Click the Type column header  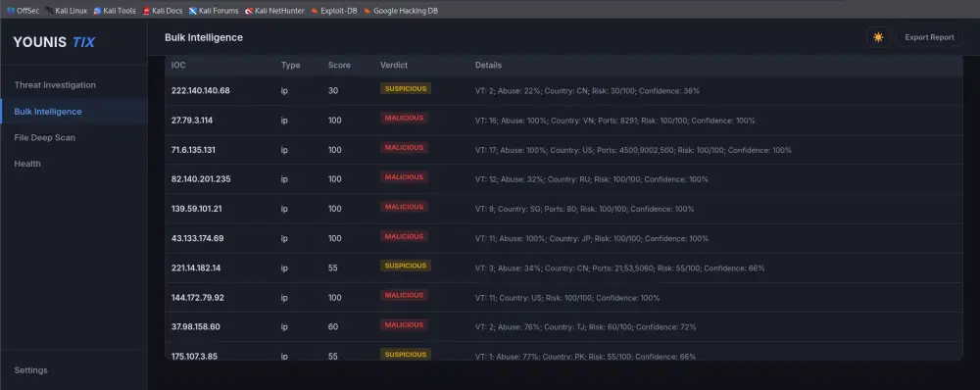pyautogui.click(x=291, y=65)
